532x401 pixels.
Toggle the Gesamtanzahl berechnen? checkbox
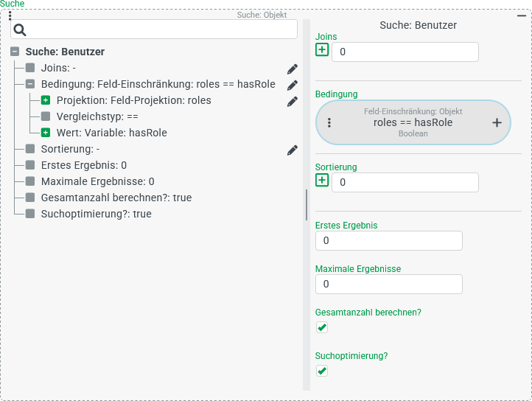[x=322, y=327]
